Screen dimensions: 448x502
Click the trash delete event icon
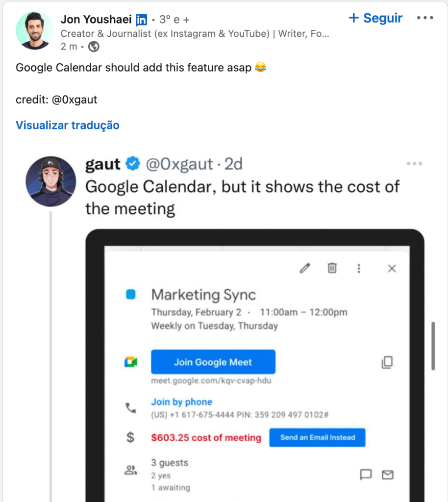332,268
